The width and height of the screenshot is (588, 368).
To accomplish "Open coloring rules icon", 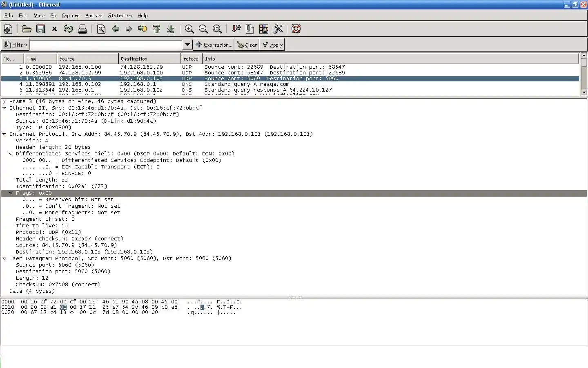I will 264,29.
